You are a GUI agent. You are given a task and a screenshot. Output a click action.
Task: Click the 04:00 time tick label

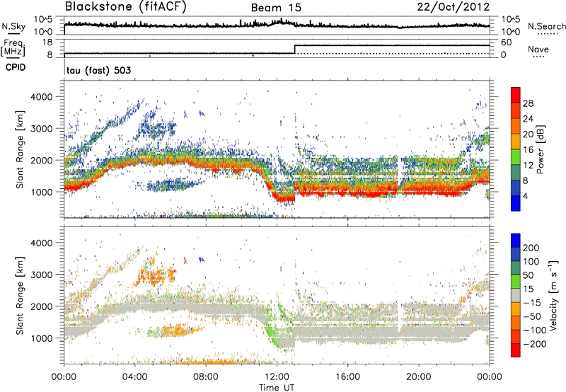click(134, 377)
